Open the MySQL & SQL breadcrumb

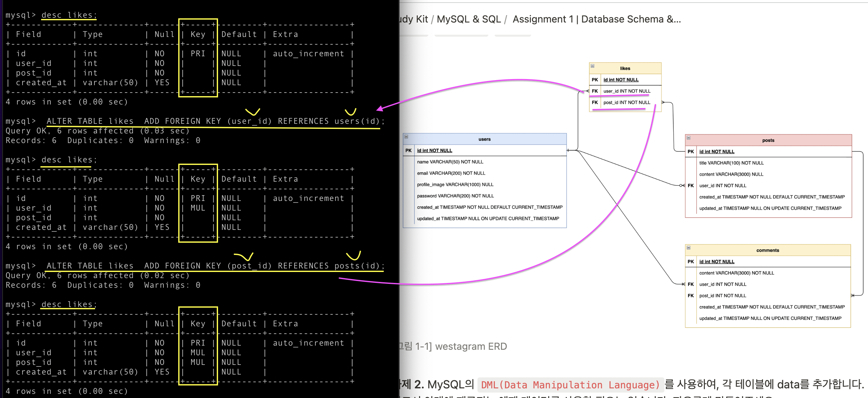pos(469,19)
